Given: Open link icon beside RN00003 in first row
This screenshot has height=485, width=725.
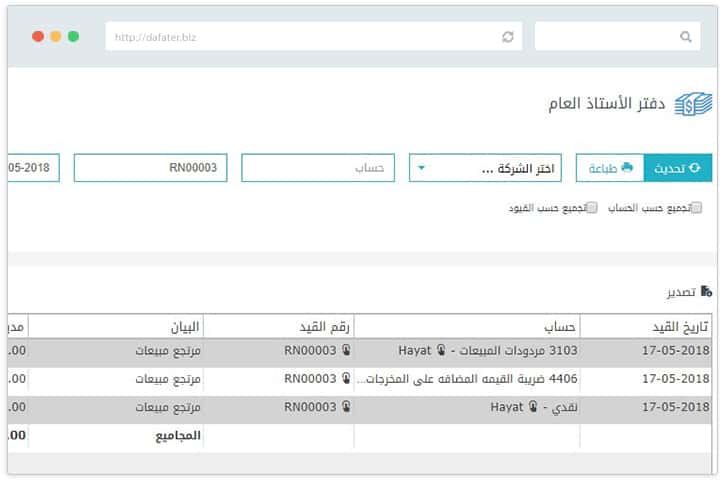Looking at the screenshot, I should pos(346,351).
